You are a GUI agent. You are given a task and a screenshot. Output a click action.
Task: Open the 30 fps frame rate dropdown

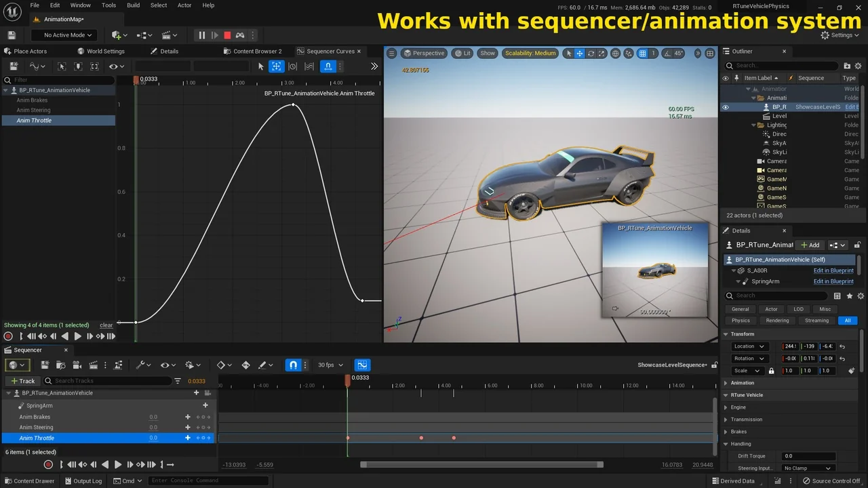pos(330,365)
